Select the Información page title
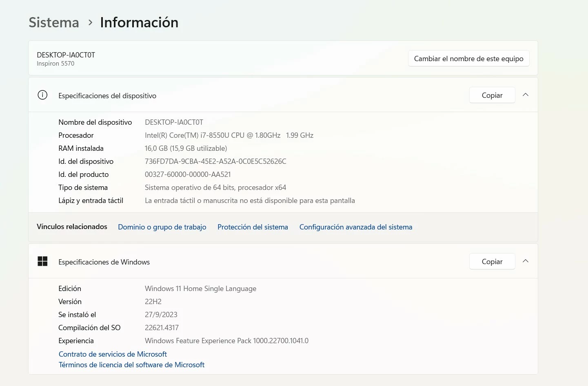Screen dimensions: 588x386 tap(139, 22)
